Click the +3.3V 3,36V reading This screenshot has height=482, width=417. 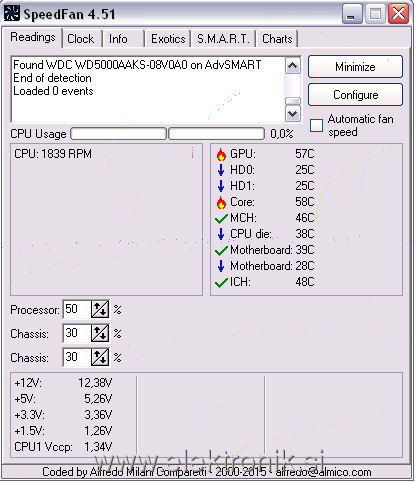pyautogui.click(x=63, y=415)
